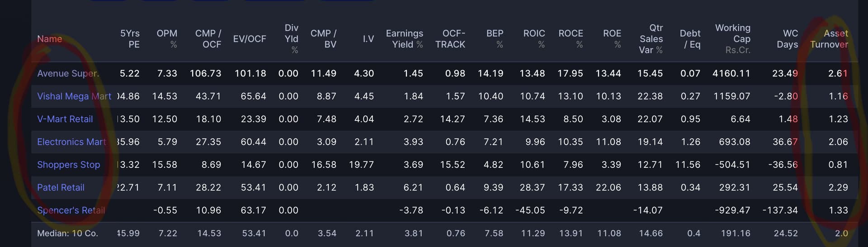
Task: Sort by Earnings Yield % column
Action: [404, 39]
